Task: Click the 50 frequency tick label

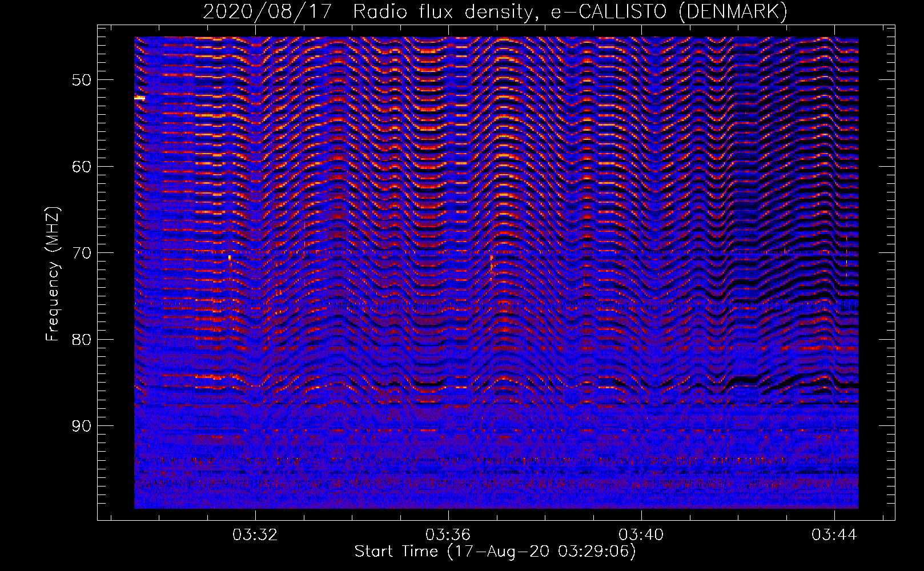Action: pos(81,79)
